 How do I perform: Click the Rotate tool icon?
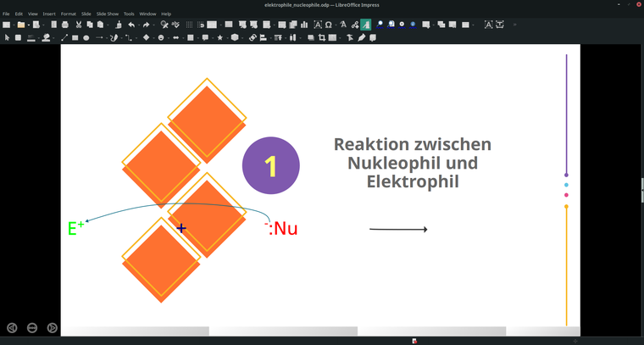click(x=253, y=38)
